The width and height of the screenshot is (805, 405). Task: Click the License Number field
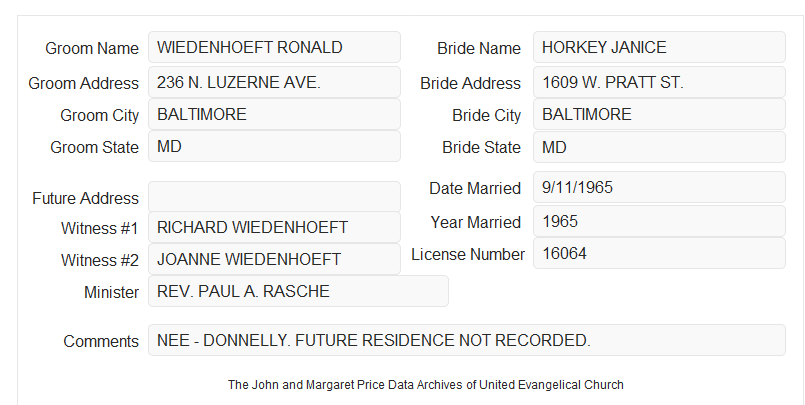click(659, 253)
